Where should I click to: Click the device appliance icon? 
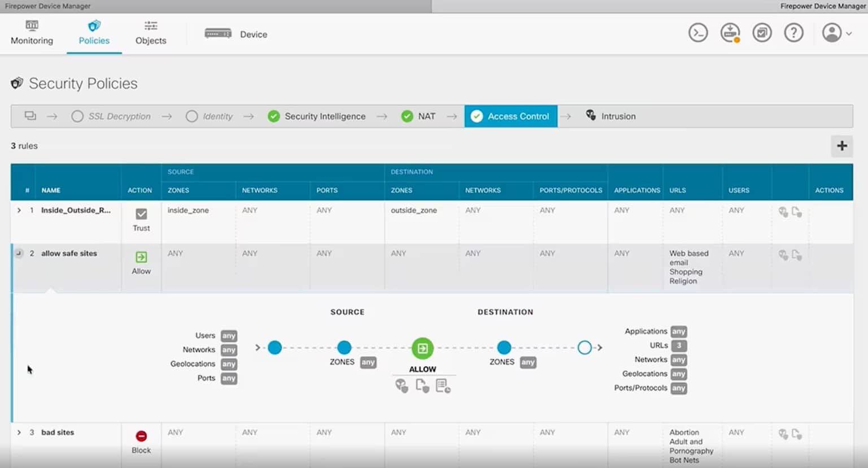[x=218, y=34]
